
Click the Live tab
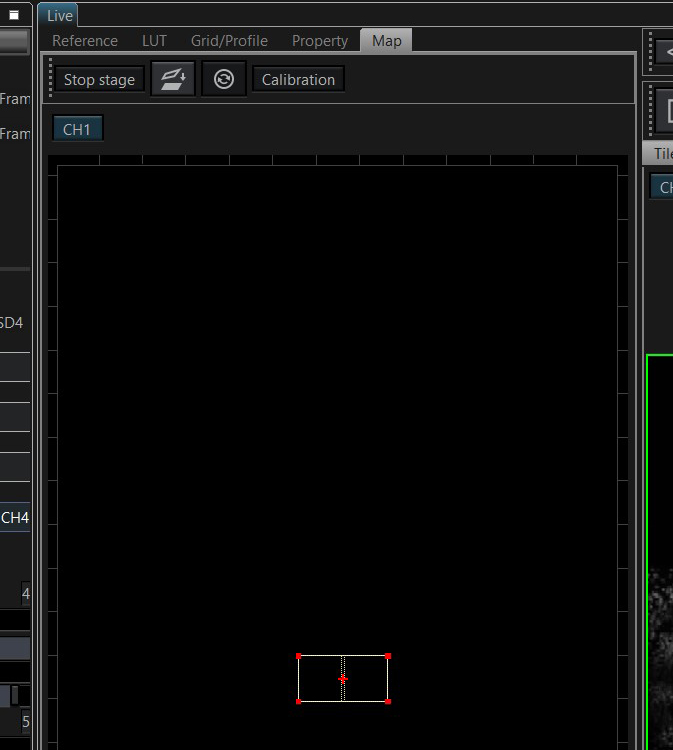pos(58,15)
